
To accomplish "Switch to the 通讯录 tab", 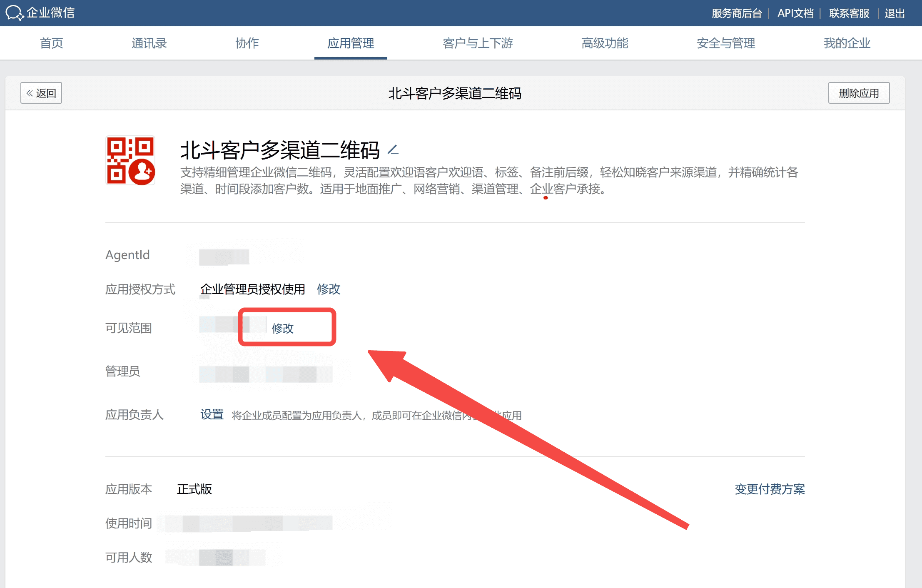I will [149, 43].
